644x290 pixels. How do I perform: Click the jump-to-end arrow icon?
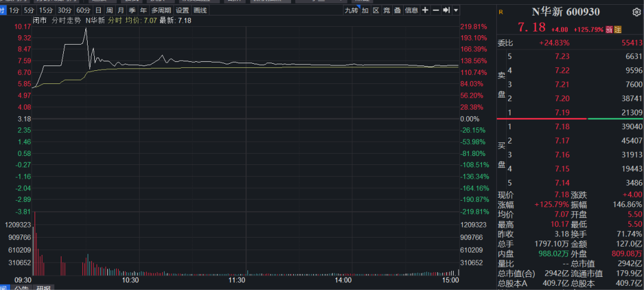pyautogui.click(x=445, y=10)
